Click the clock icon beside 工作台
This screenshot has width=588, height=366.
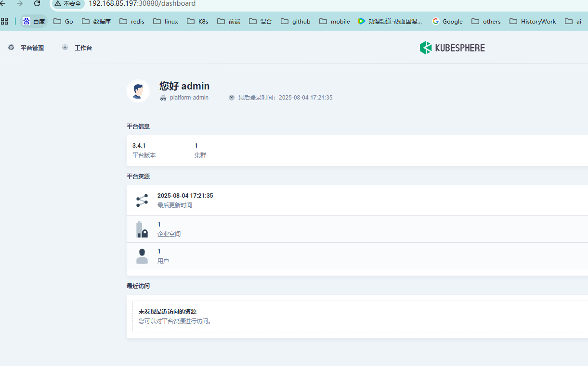pos(65,47)
